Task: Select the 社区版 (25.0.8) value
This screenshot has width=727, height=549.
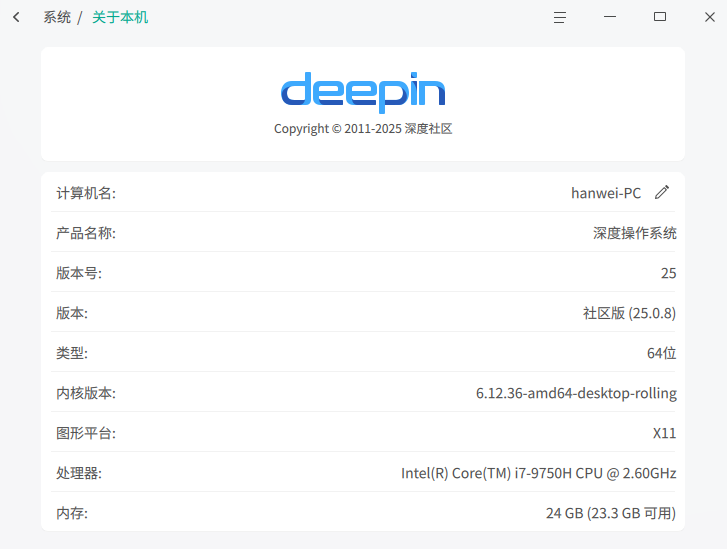Action: coord(630,313)
